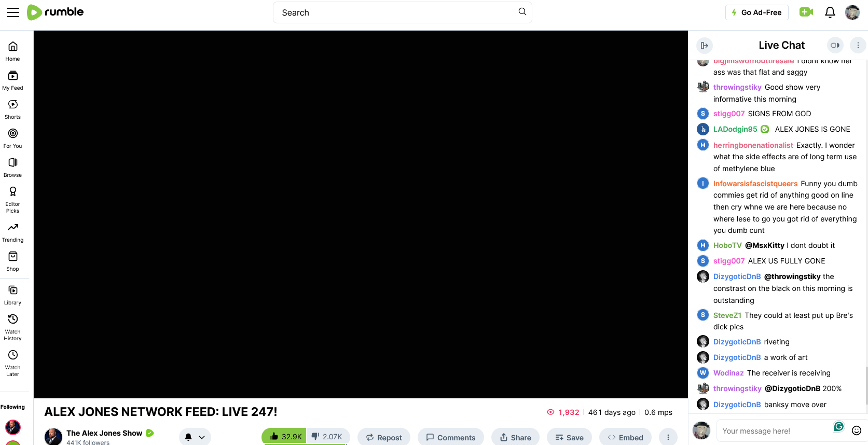Viewport: 868px width, 445px height.
Task: Open followed channel avatar under Following
Action: pyautogui.click(x=13, y=427)
